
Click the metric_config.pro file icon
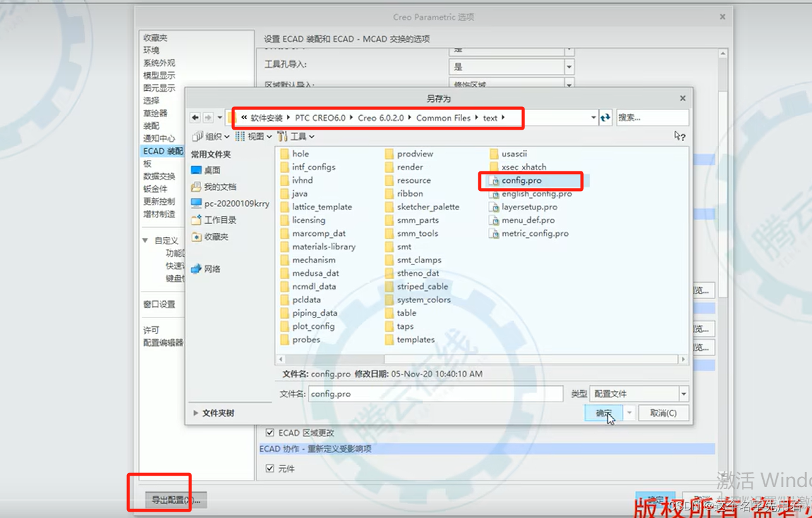(495, 233)
